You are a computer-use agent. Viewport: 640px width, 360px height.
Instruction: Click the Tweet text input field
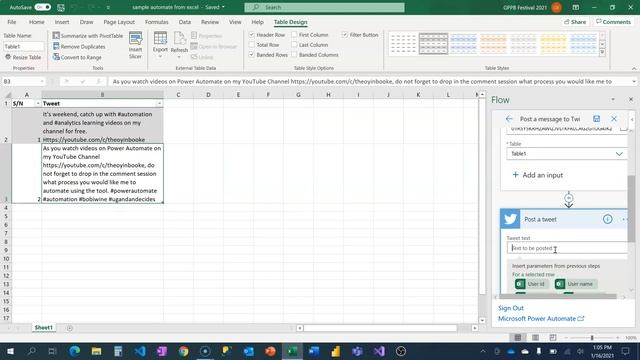tap(567, 248)
